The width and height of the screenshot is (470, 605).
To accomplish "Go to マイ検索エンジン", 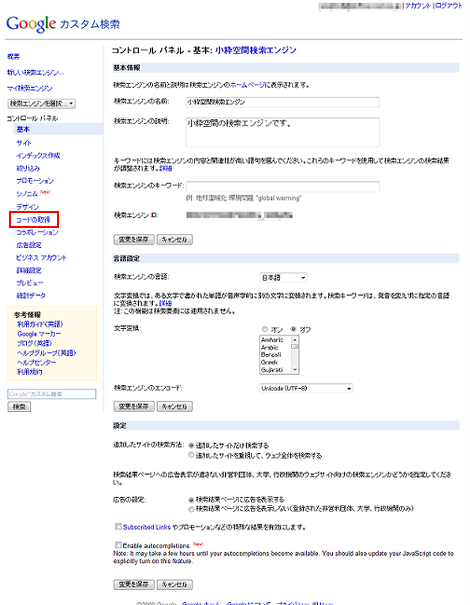I will (x=30, y=88).
